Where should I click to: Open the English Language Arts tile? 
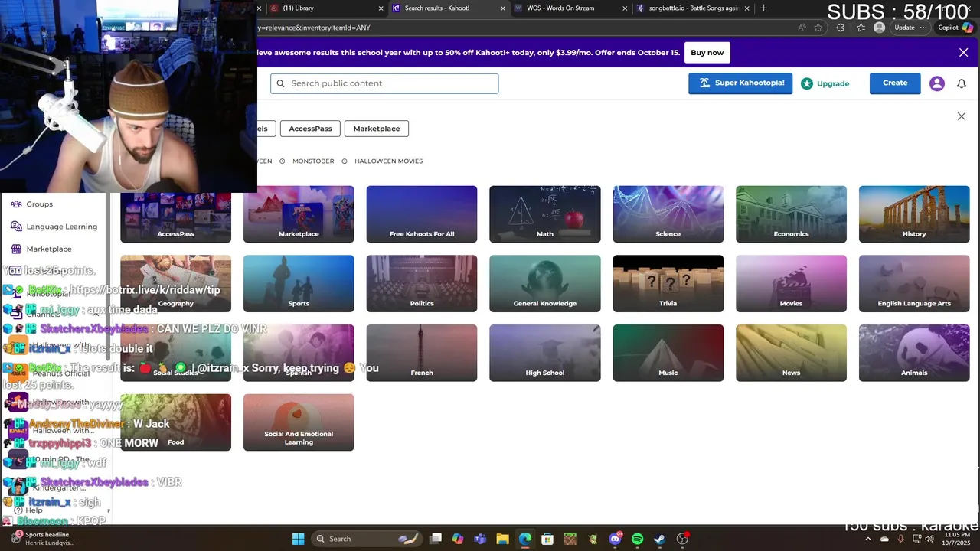point(914,284)
